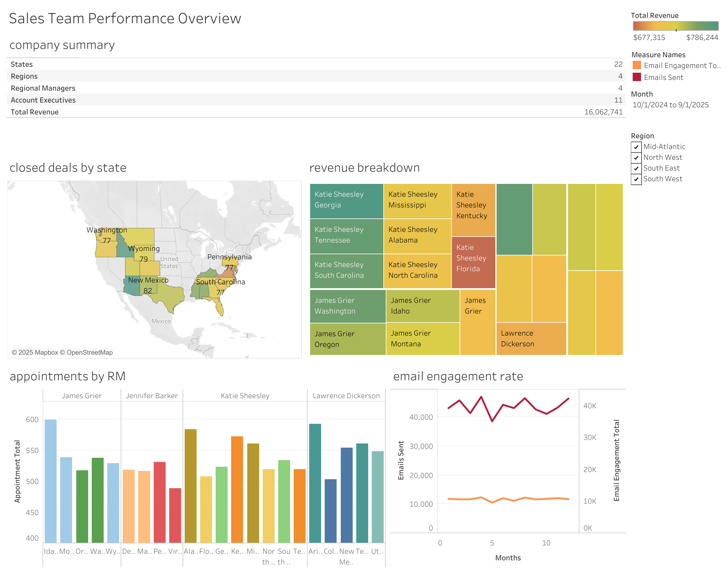
Task: Select the Month date range filter
Action: (x=670, y=105)
